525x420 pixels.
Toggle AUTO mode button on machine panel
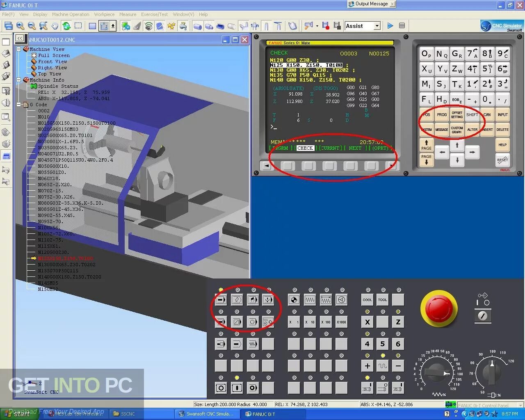(x=221, y=300)
